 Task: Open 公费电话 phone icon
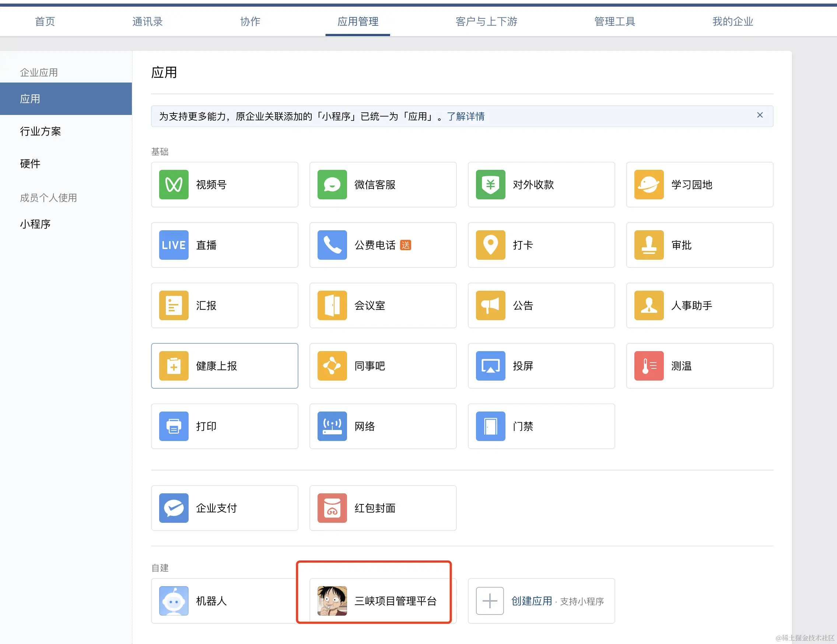[332, 245]
